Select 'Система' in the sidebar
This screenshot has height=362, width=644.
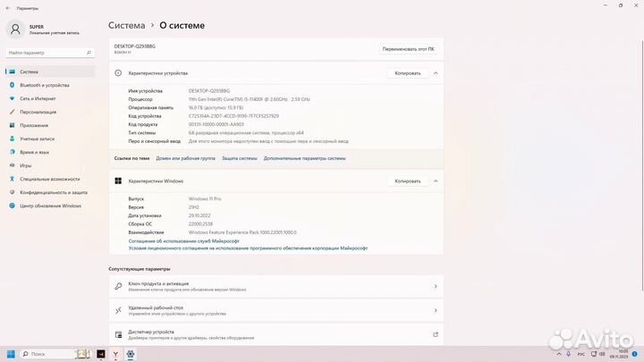click(x=50, y=72)
